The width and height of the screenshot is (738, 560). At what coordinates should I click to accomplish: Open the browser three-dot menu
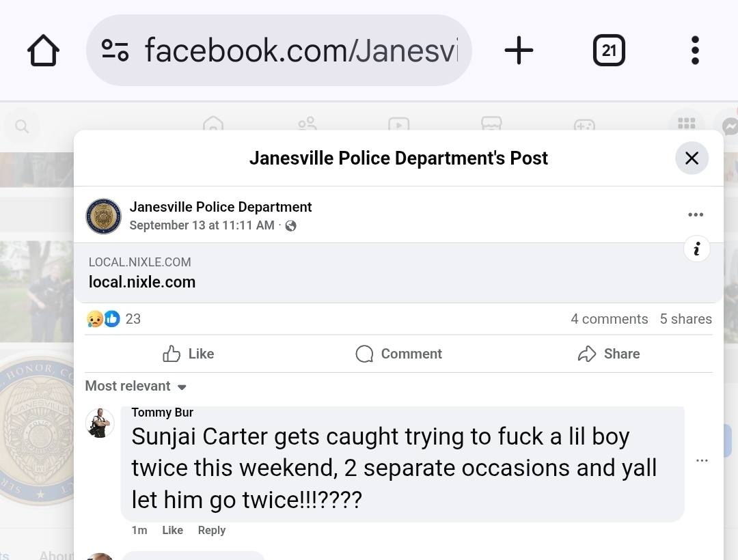click(695, 51)
